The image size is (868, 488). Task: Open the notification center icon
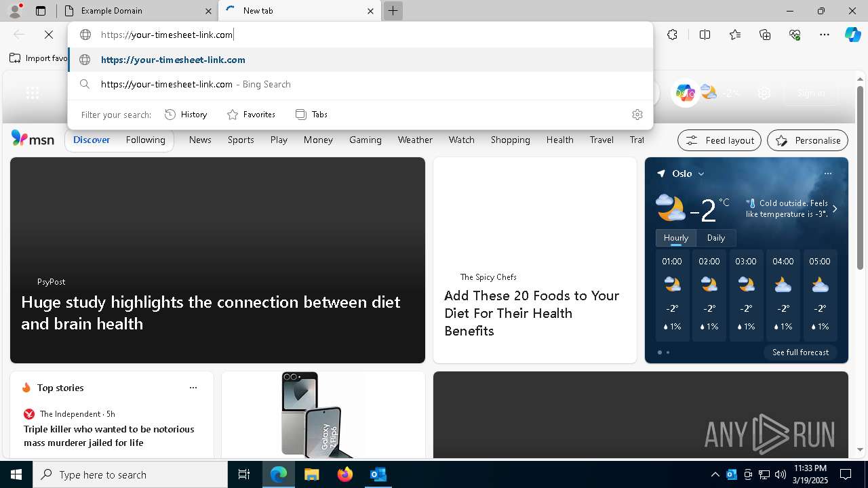click(846, 474)
